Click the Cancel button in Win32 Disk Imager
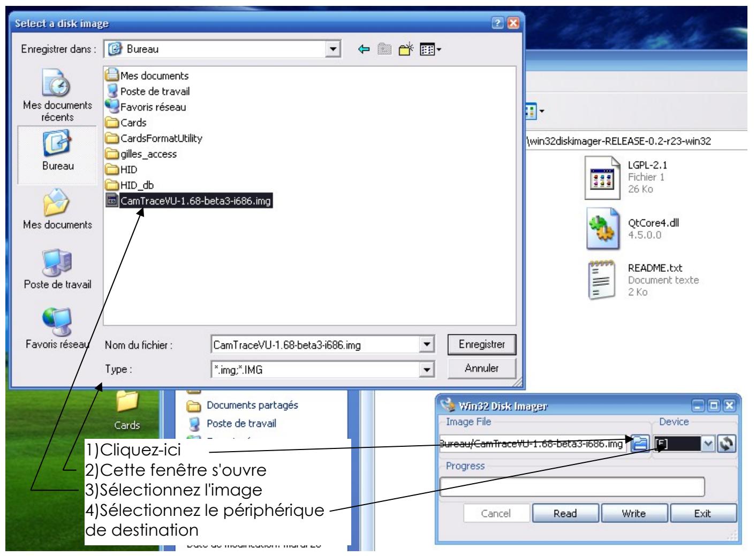 496,514
